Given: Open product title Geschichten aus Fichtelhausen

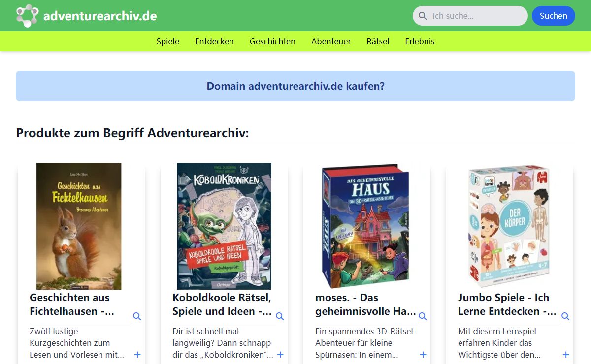Looking at the screenshot, I should coord(72,304).
